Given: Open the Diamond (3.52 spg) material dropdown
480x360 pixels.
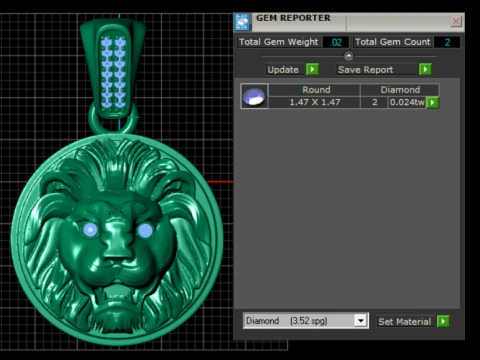Looking at the screenshot, I should click(360, 321).
